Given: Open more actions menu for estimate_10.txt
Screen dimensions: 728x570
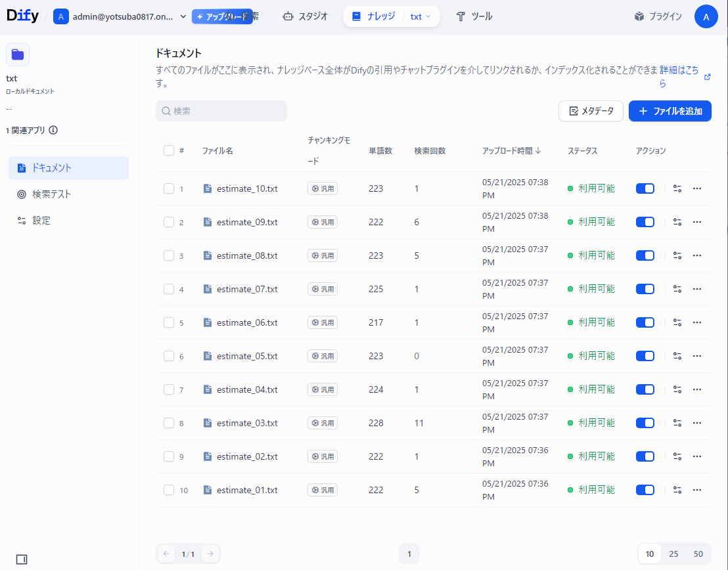Looking at the screenshot, I should click(x=697, y=188).
